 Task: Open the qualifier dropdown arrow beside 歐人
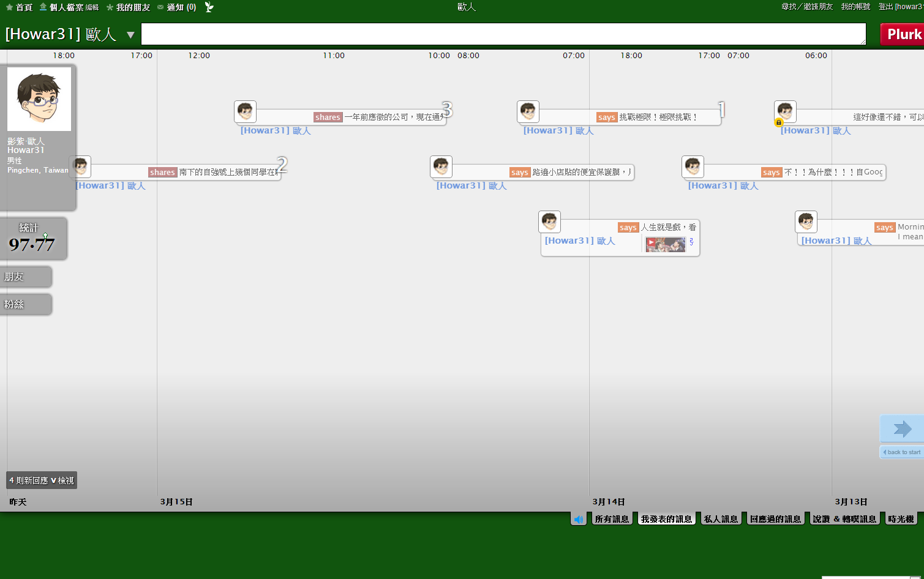click(130, 35)
